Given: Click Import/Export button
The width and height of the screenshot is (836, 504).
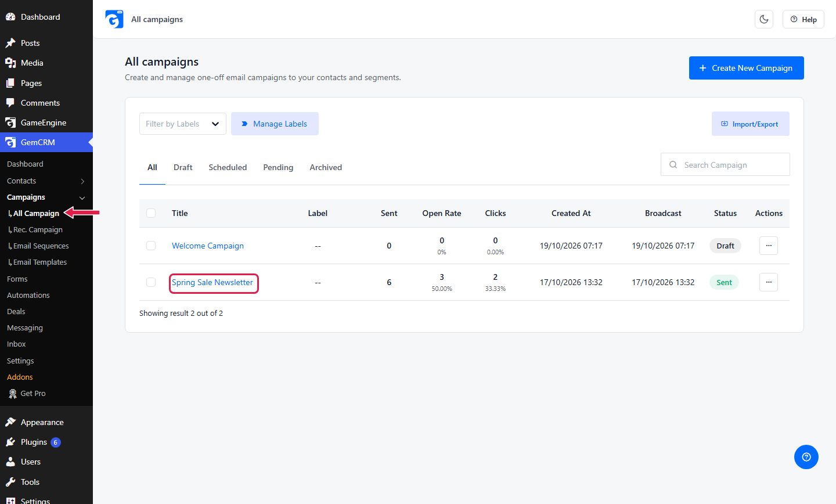Looking at the screenshot, I should click(751, 124).
